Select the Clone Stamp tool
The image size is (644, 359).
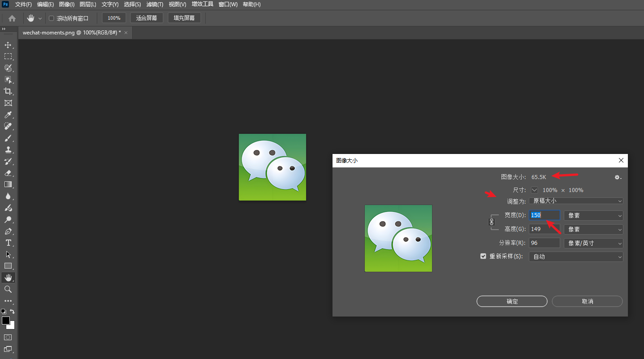point(8,150)
